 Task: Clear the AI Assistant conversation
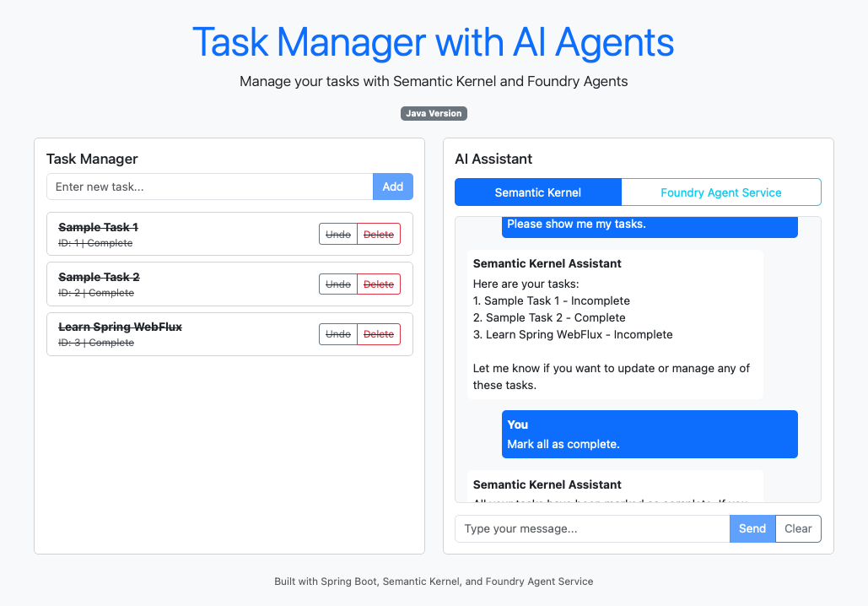797,528
